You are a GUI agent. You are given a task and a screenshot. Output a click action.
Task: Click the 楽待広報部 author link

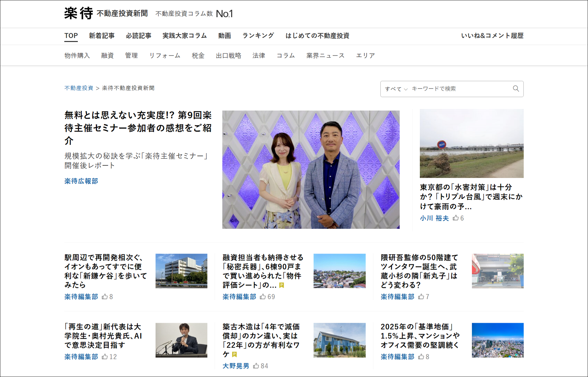[x=81, y=181]
